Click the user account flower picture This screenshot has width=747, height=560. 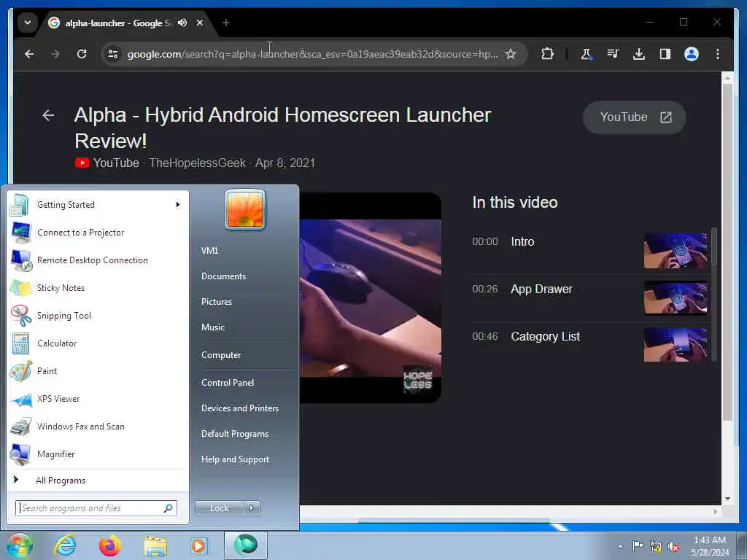[245, 209]
